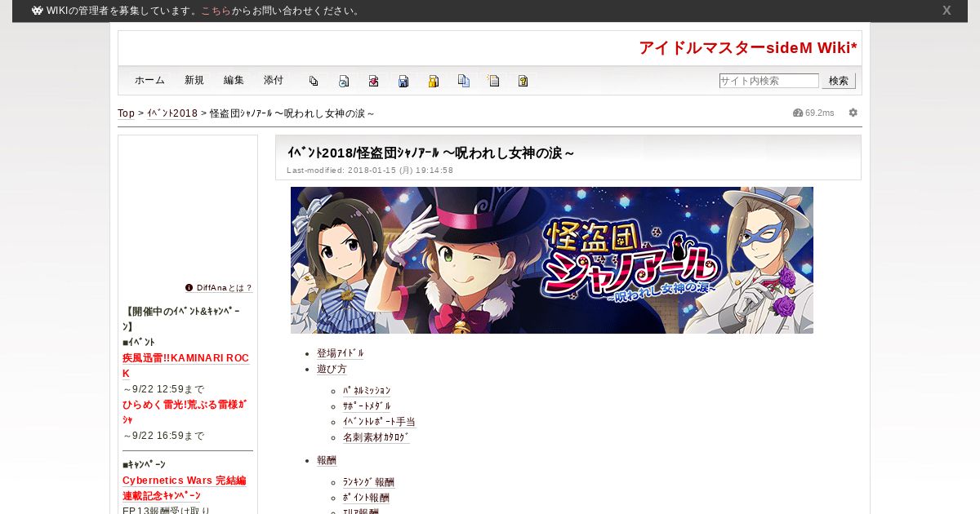Click the 【開催中のｲﾍﾞﾝﾄ&ｷｬﾝﾍﾟｰﾝ】 sidebar heading
This screenshot has height=514, width=980.
(180, 318)
